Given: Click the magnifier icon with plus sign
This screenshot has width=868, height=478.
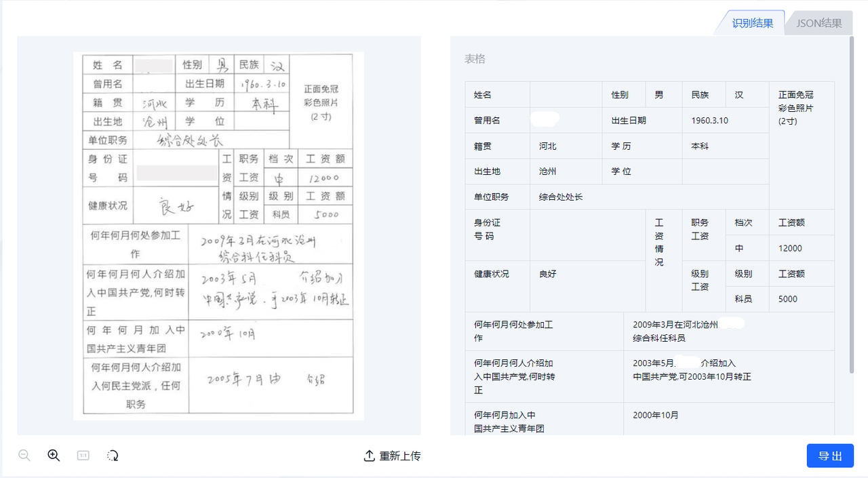Looking at the screenshot, I should (x=53, y=455).
